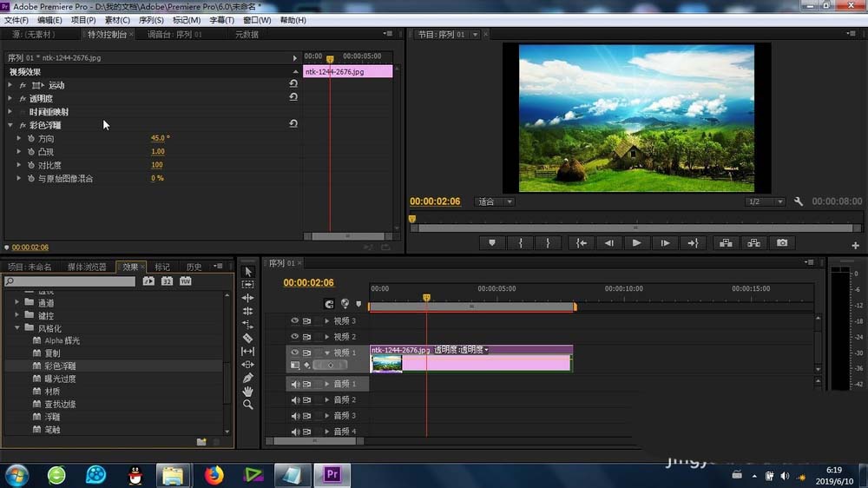Viewport: 868px width, 488px height.
Task: Switch to 调音台 tab
Action: pyautogui.click(x=174, y=35)
